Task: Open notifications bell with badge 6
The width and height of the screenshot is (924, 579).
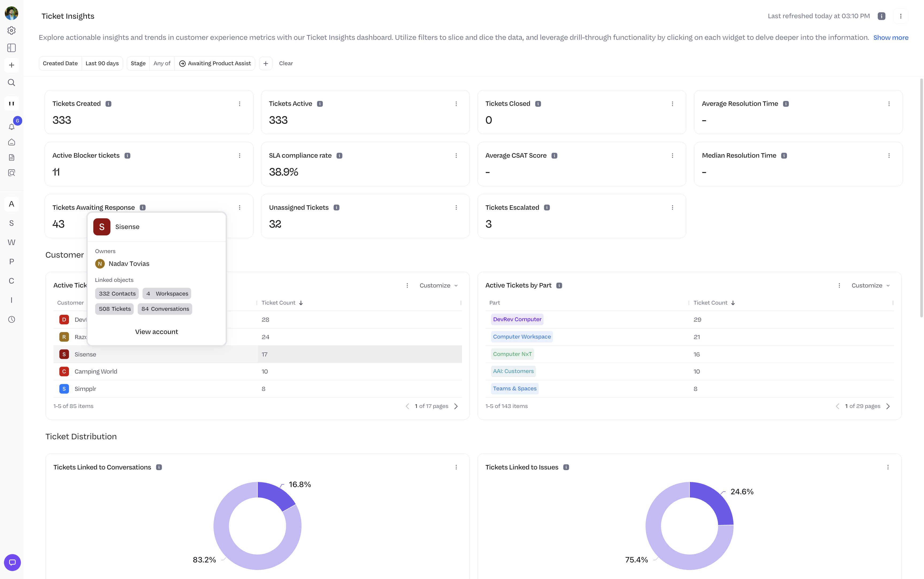Action: 12,126
